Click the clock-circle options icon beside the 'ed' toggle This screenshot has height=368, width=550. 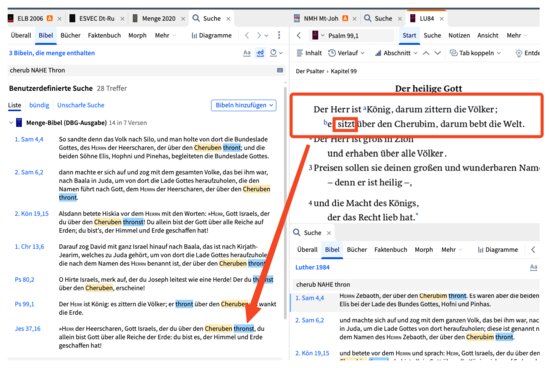(x=274, y=53)
